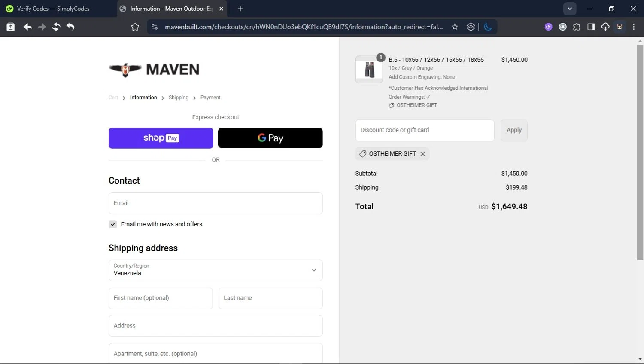Open the tab search dropdown

coord(570,9)
